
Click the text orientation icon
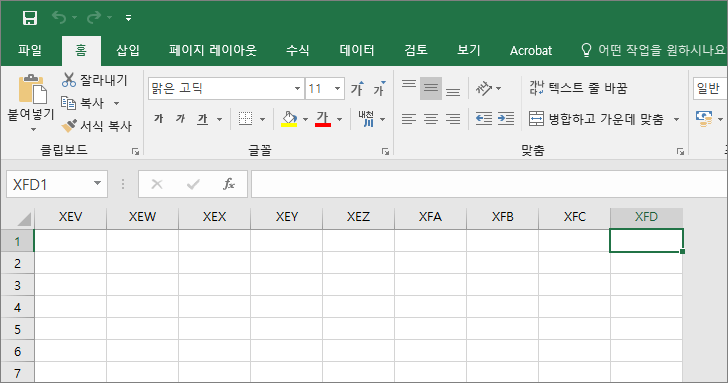click(x=484, y=88)
